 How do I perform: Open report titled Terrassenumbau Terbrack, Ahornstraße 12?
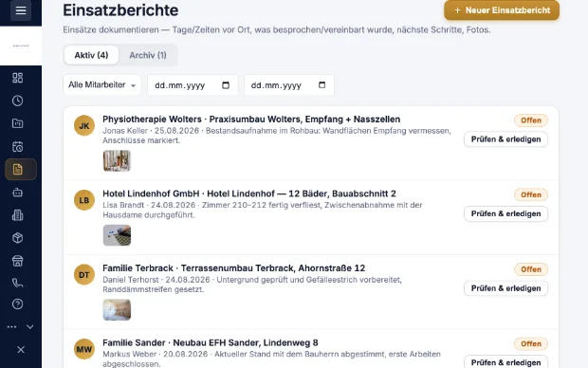(x=234, y=267)
